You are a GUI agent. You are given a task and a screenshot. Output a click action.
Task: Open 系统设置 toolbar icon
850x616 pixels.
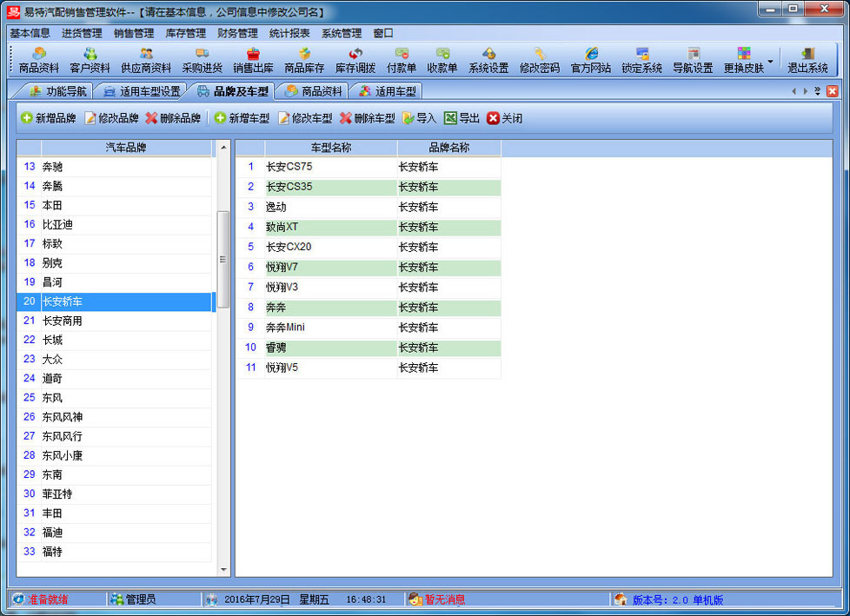[488, 60]
